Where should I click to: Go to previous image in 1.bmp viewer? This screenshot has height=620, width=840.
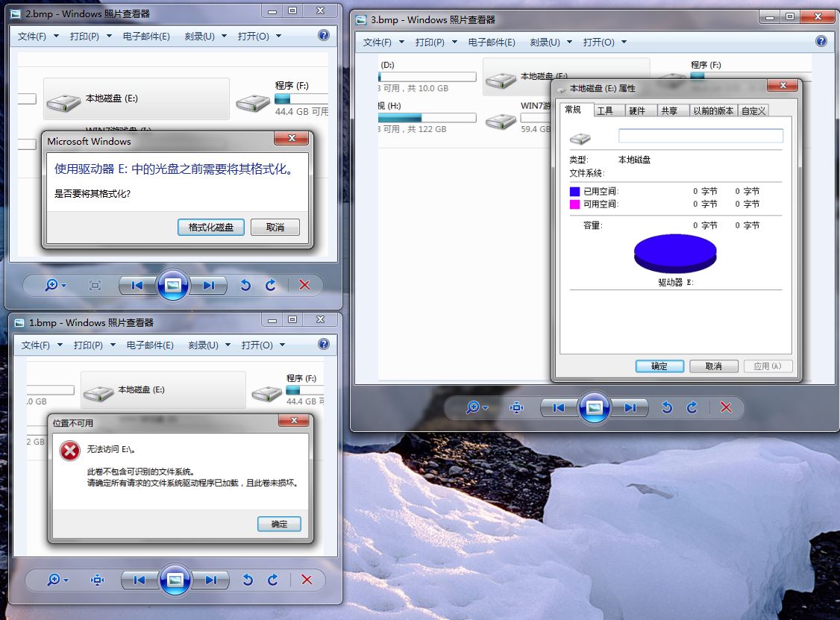coord(139,579)
